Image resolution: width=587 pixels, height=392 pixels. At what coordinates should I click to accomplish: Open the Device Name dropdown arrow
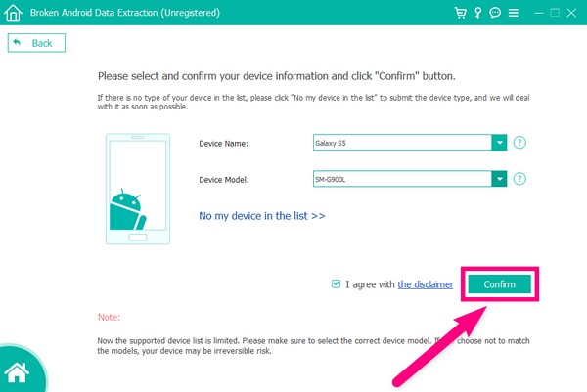tap(499, 143)
